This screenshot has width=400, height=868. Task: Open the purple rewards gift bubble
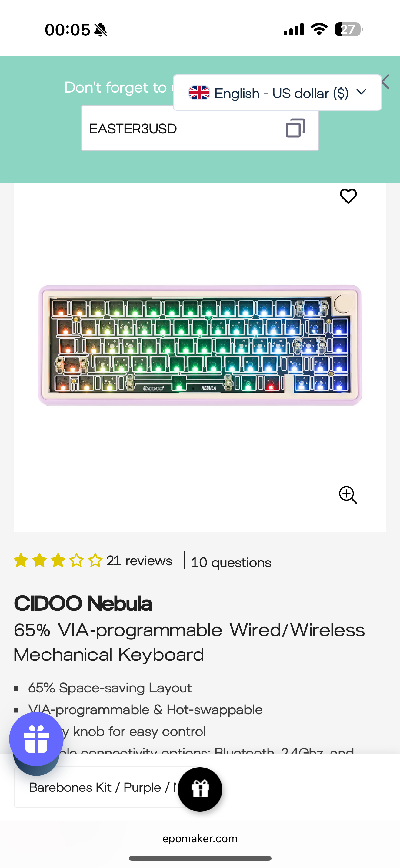36,739
